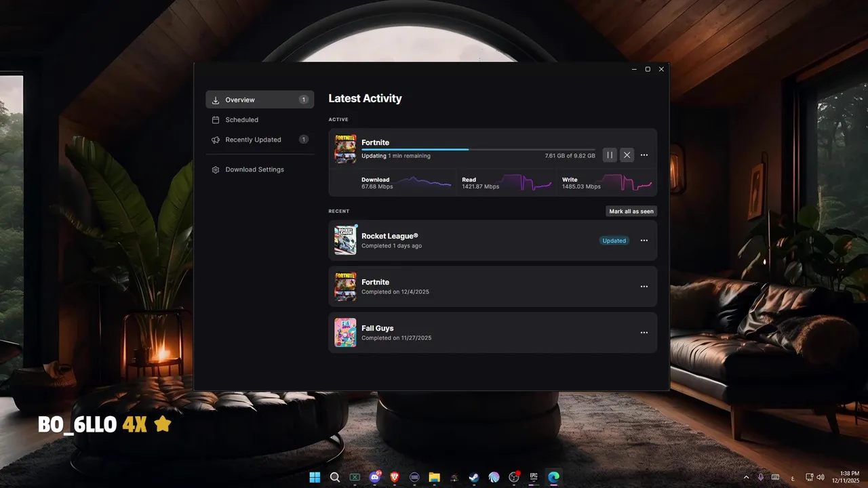
Task: Open the Xbox Game Bar taskbar icon
Action: pyautogui.click(x=355, y=477)
